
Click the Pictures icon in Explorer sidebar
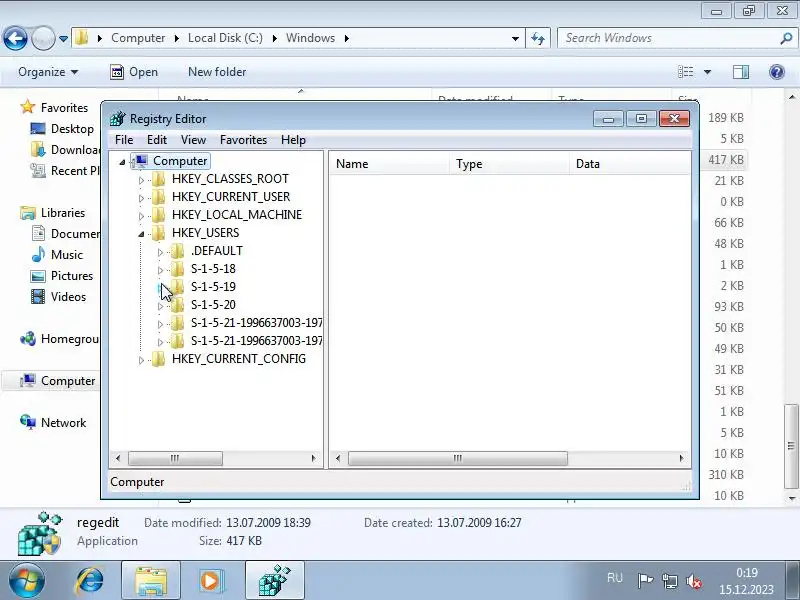38,276
